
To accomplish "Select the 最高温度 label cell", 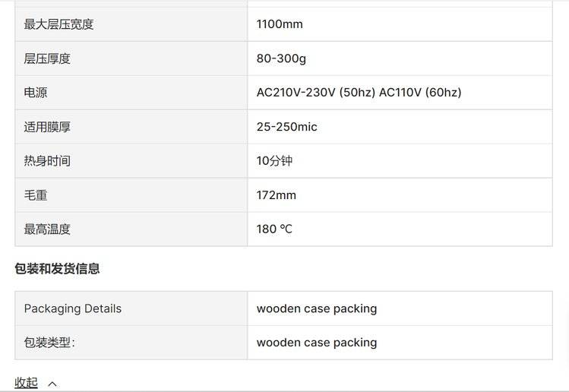I will tap(47, 229).
